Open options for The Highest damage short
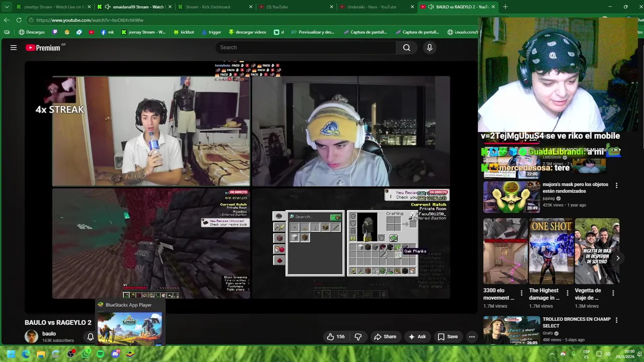This screenshot has height=362, width=644. [567, 293]
